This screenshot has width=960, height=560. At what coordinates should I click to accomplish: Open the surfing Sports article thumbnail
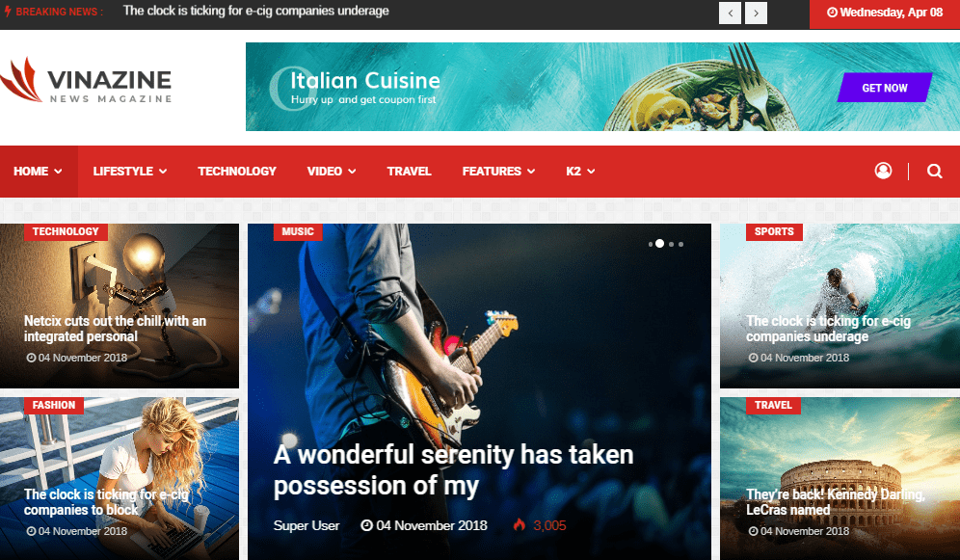coord(840,306)
